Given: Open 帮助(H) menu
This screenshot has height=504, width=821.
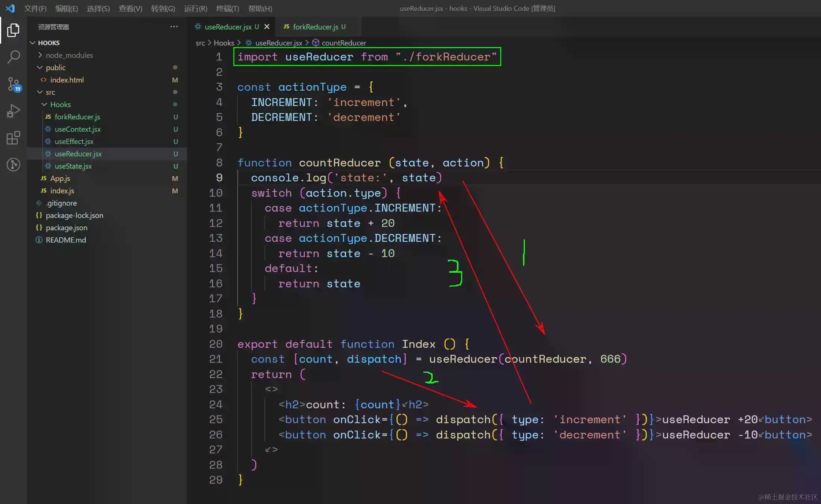Looking at the screenshot, I should (x=260, y=9).
